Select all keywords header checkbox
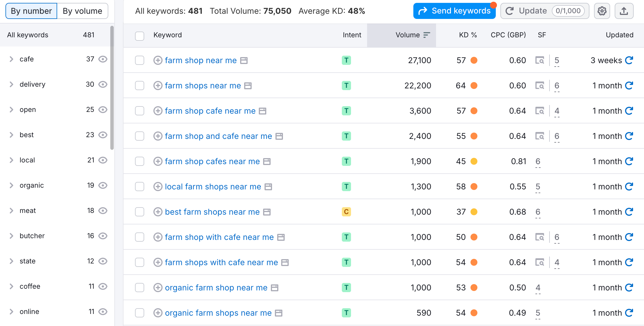 click(x=140, y=36)
